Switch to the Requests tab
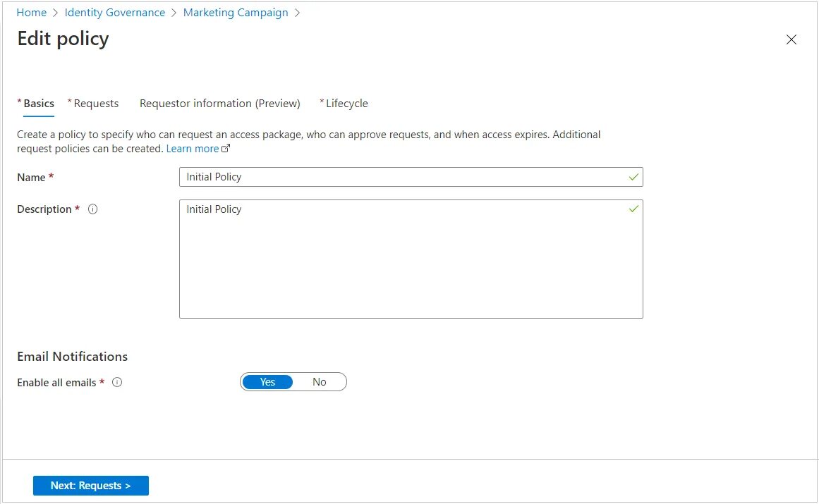The width and height of the screenshot is (819, 504). (96, 104)
